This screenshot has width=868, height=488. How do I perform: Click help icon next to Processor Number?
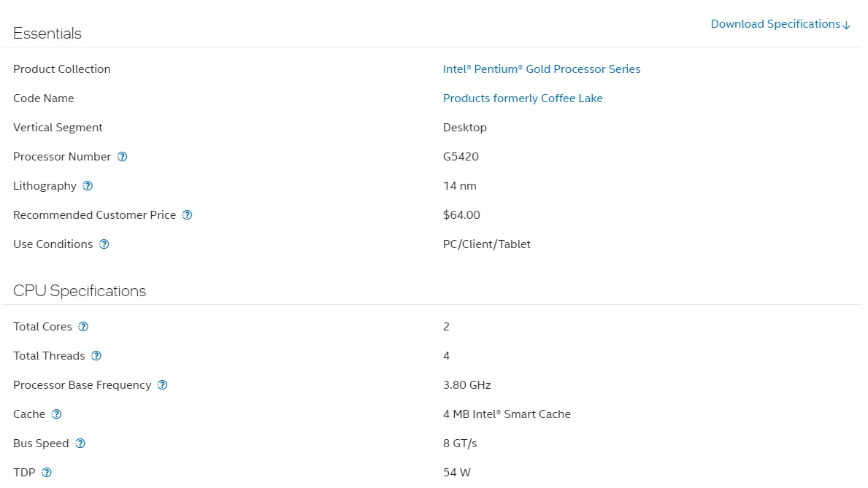point(123,157)
